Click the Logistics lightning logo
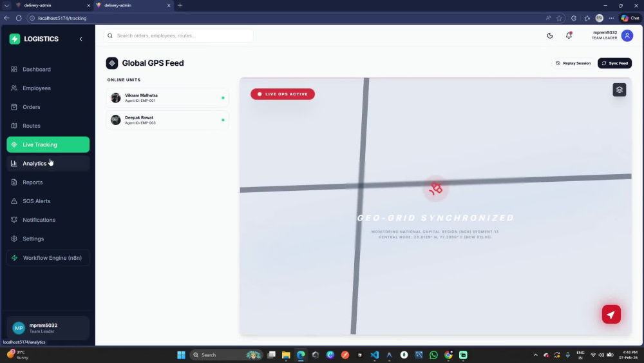This screenshot has height=363, width=644. pos(15,39)
